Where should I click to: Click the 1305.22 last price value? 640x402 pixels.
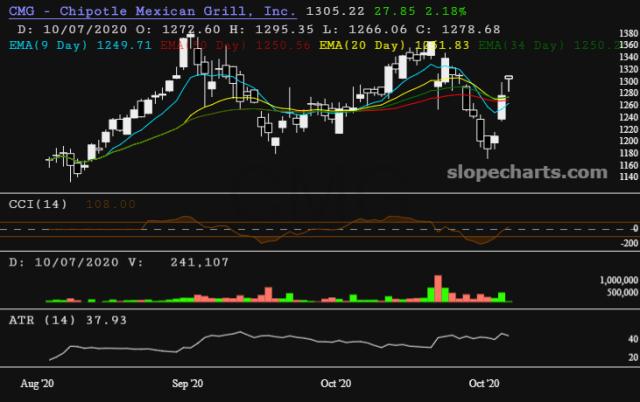click(x=326, y=11)
